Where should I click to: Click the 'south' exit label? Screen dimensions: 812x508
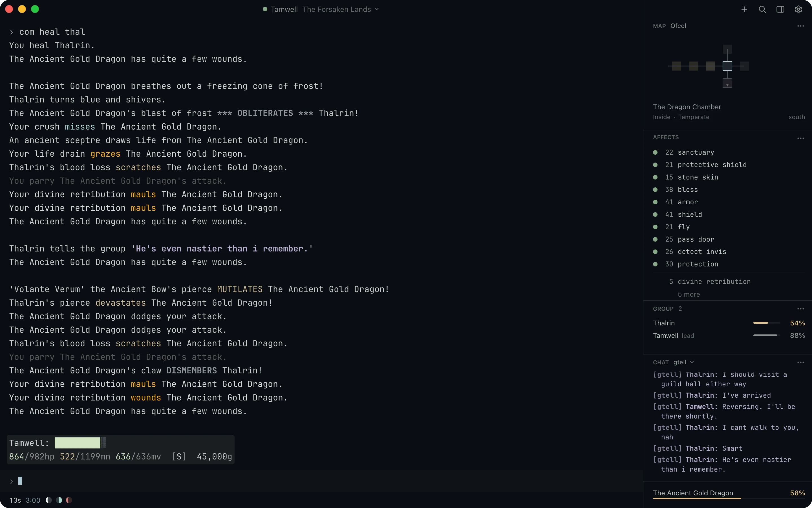click(796, 117)
